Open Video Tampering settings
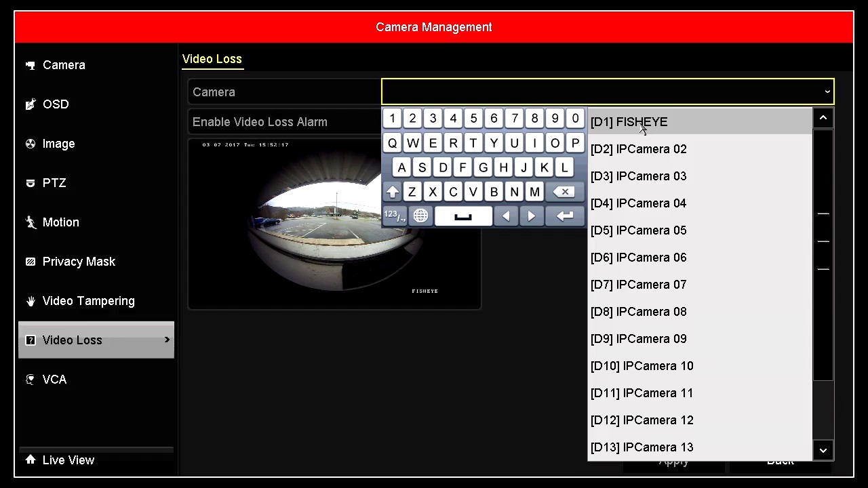 pos(89,301)
